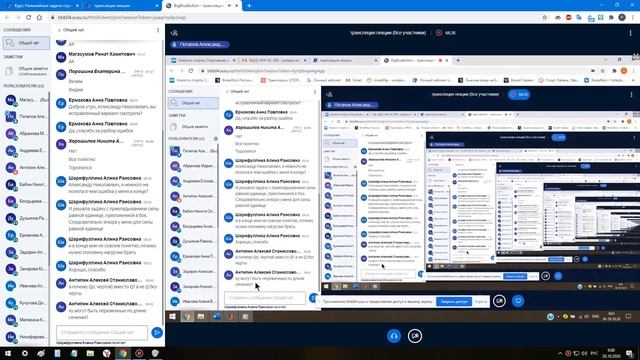Open the Windows notification center icon
640x360 pixels.
point(630,353)
